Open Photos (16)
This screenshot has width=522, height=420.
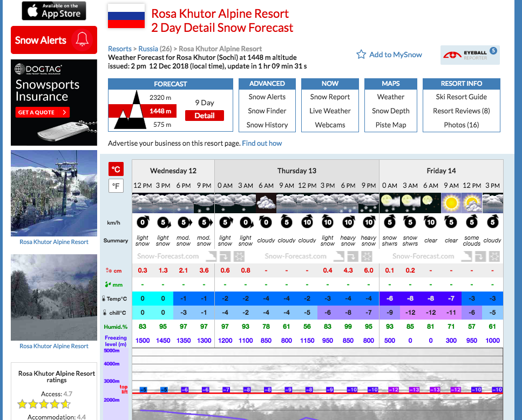tap(462, 125)
